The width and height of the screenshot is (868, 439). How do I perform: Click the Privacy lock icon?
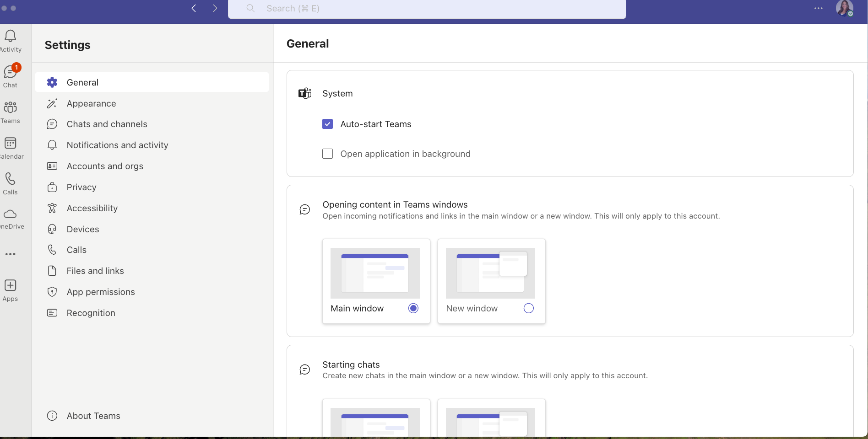click(x=52, y=187)
